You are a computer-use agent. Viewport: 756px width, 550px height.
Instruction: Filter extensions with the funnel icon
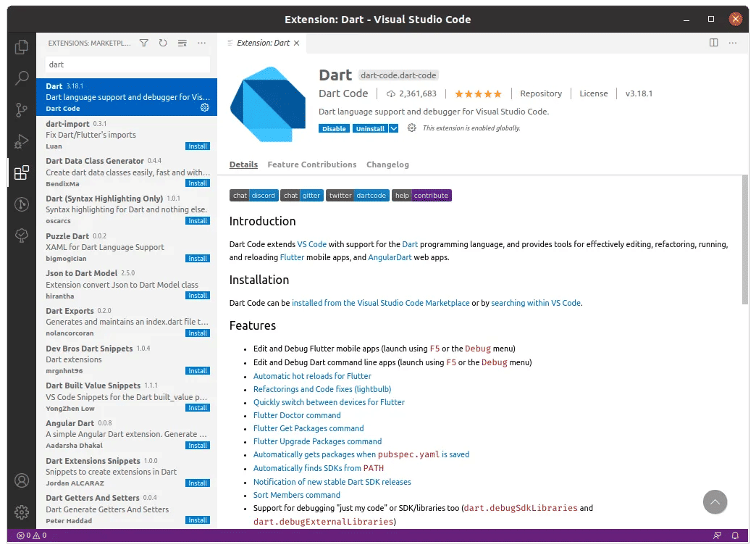143,43
